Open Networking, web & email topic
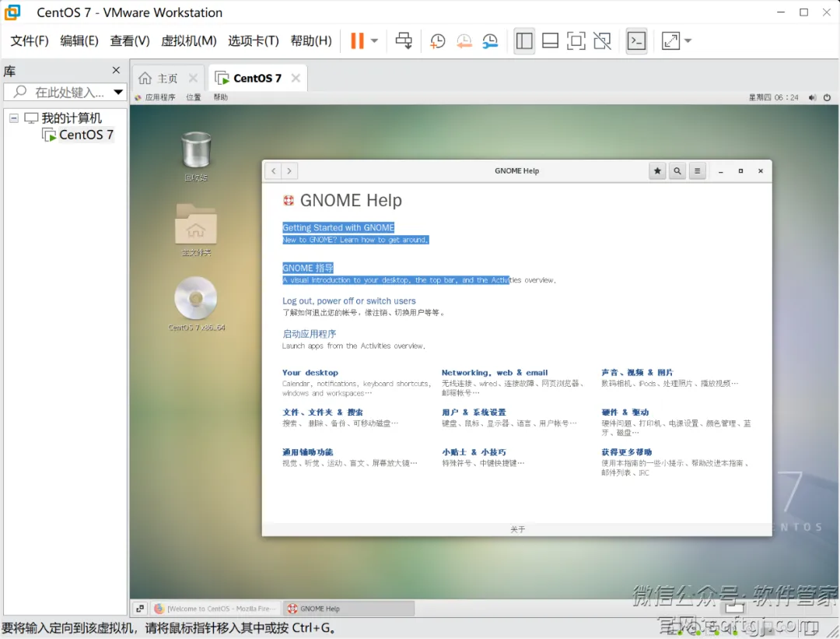840x639 pixels. click(x=495, y=373)
